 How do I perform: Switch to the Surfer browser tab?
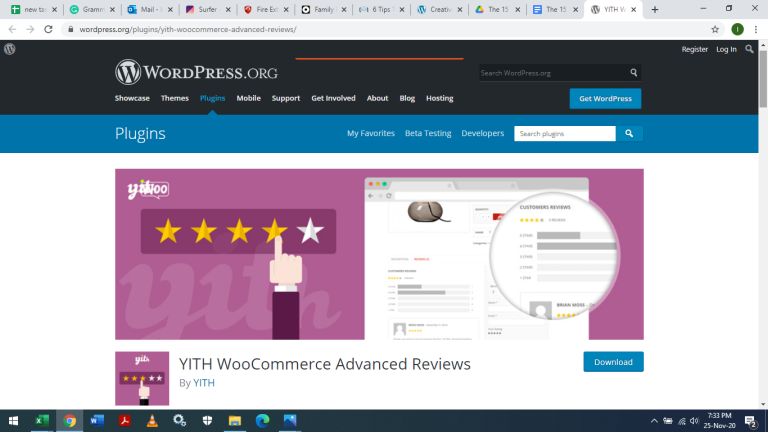[208, 9]
